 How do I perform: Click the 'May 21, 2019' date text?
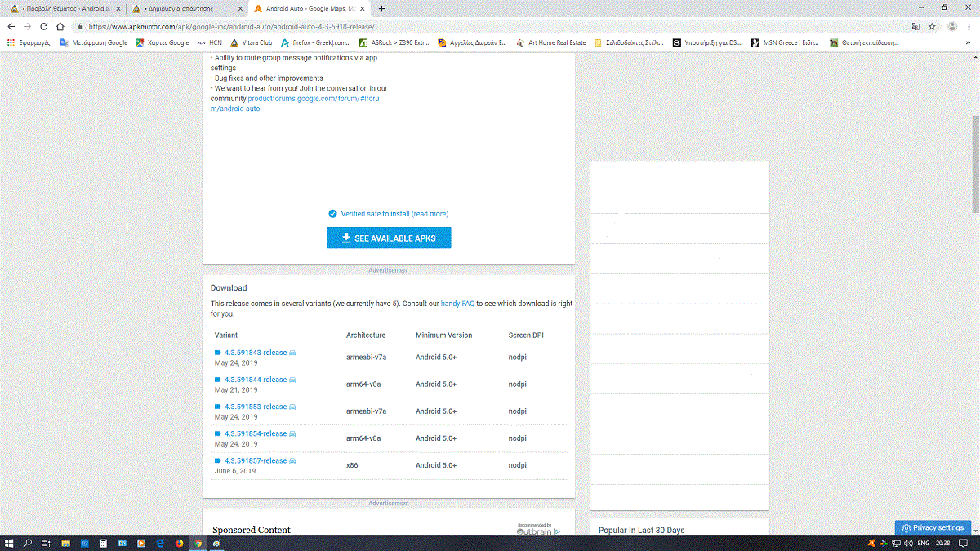click(x=236, y=390)
